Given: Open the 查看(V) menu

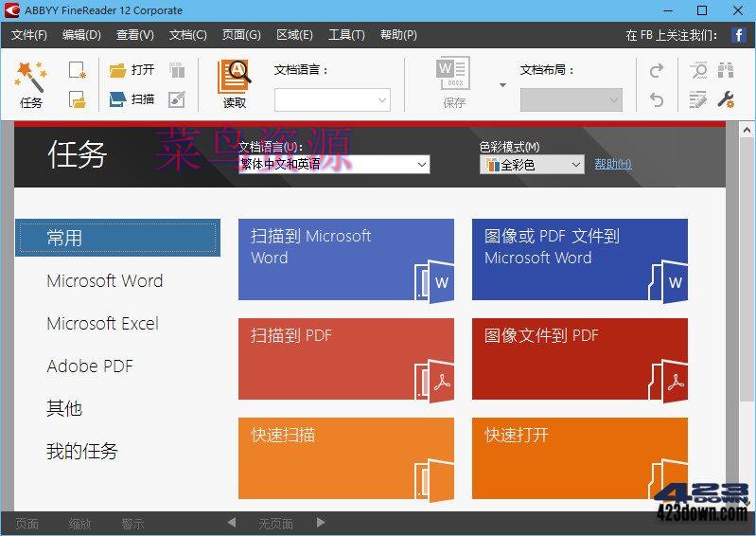Looking at the screenshot, I should tap(135, 35).
